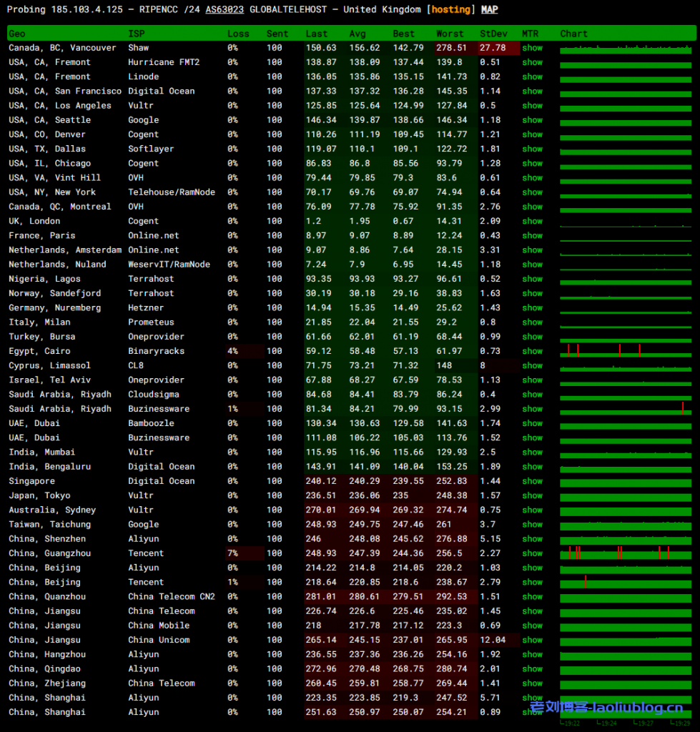Click the Avg column header
The height and width of the screenshot is (732, 700).
pyautogui.click(x=358, y=34)
